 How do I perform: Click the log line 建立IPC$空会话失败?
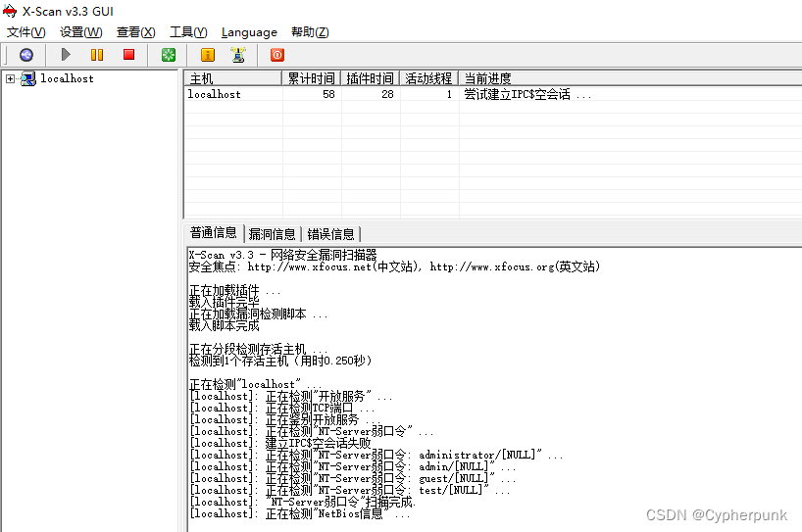(280, 443)
